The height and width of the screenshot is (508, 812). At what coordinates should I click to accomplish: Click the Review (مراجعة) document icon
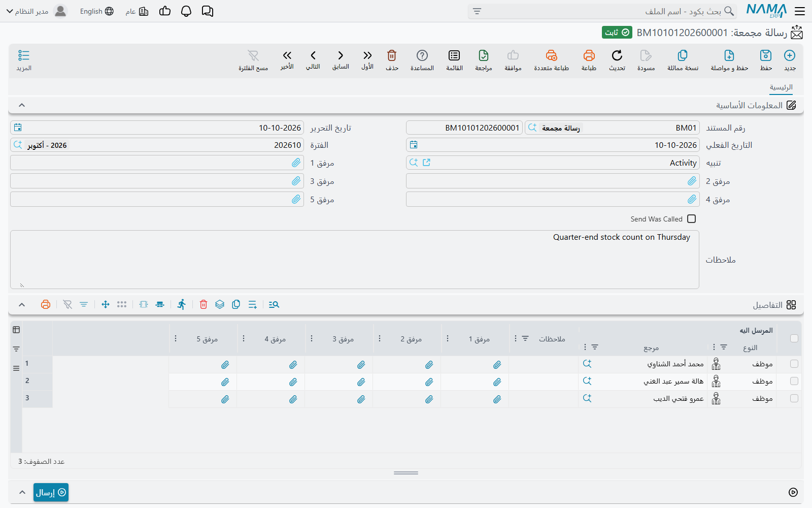tap(484, 55)
